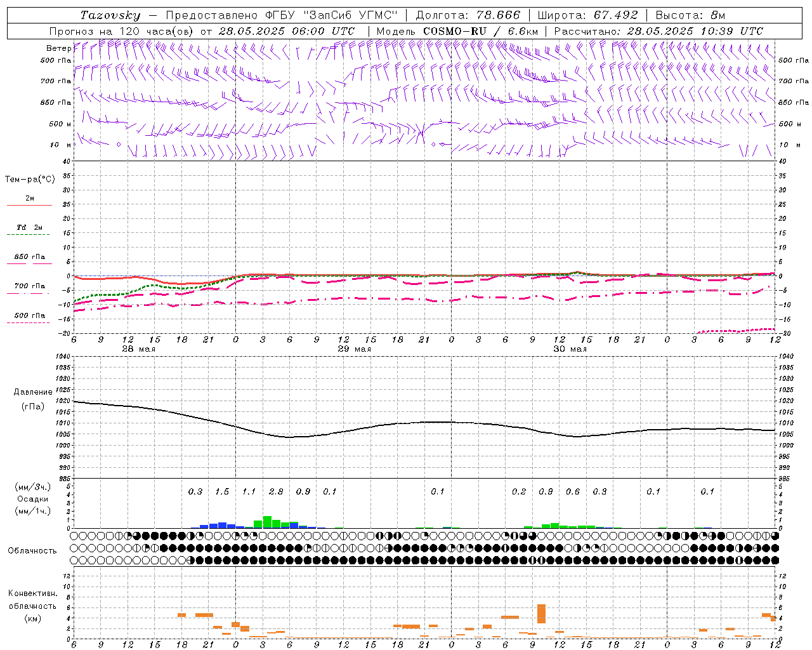812x650 pixels.
Task: Click the 'Давление' pressure panel label
Action: 33,392
